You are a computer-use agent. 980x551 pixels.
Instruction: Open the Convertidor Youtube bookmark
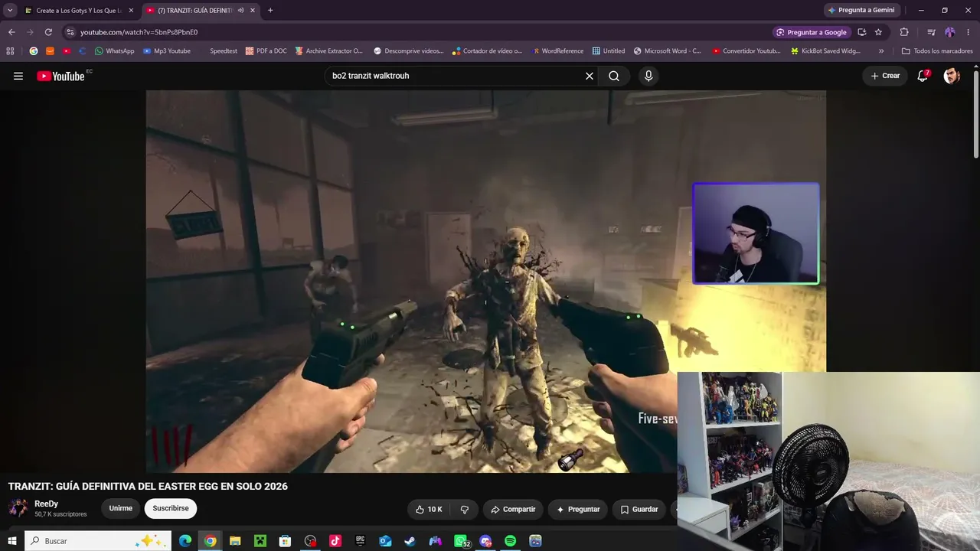click(746, 51)
